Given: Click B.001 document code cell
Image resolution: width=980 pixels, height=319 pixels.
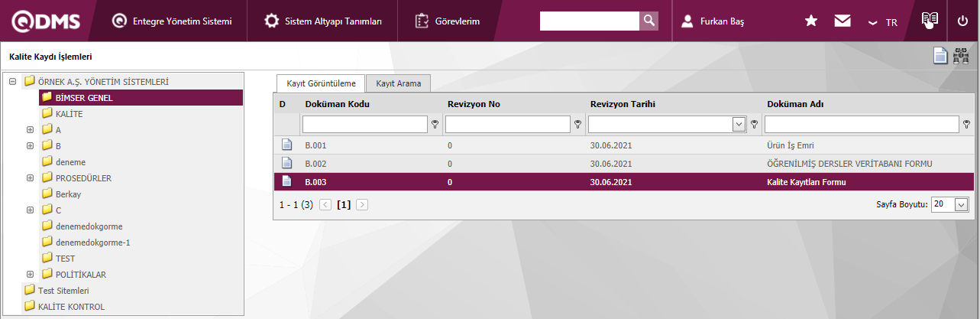Looking at the screenshot, I should click(315, 145).
